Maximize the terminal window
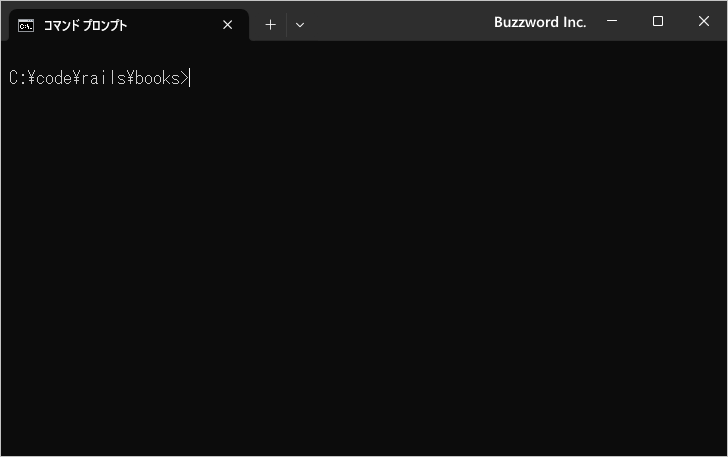The height and width of the screenshot is (457, 728). [657, 21]
